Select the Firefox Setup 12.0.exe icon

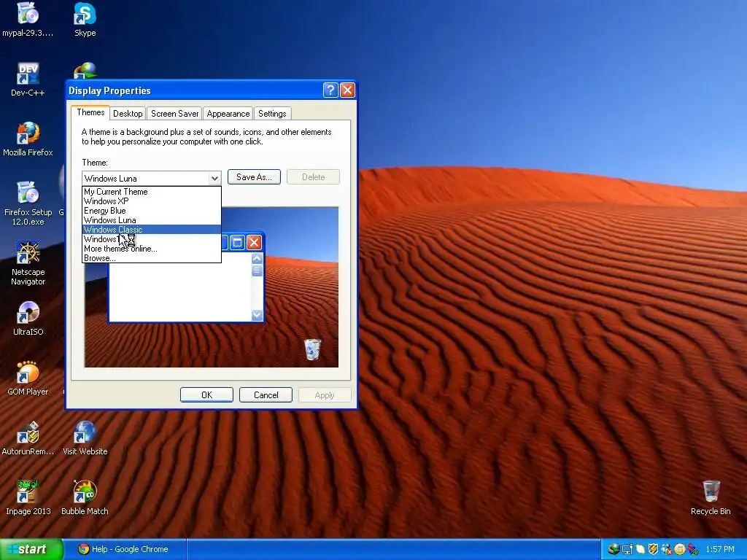pos(28,203)
